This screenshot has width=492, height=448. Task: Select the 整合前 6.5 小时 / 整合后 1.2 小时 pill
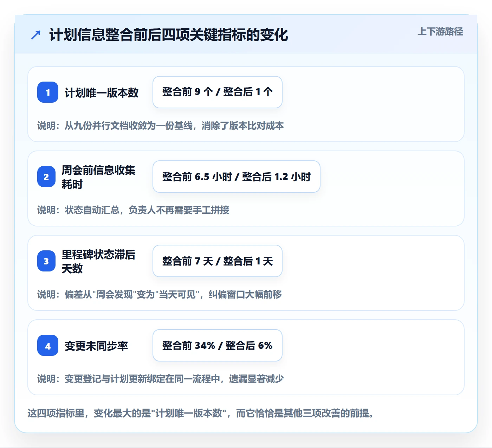pos(237,177)
